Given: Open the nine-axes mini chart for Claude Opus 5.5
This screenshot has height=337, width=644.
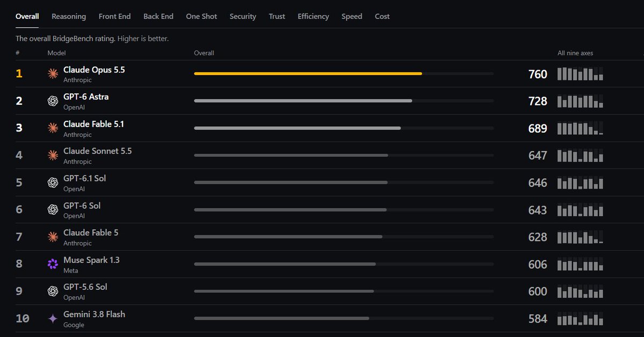Looking at the screenshot, I should click(x=580, y=74).
